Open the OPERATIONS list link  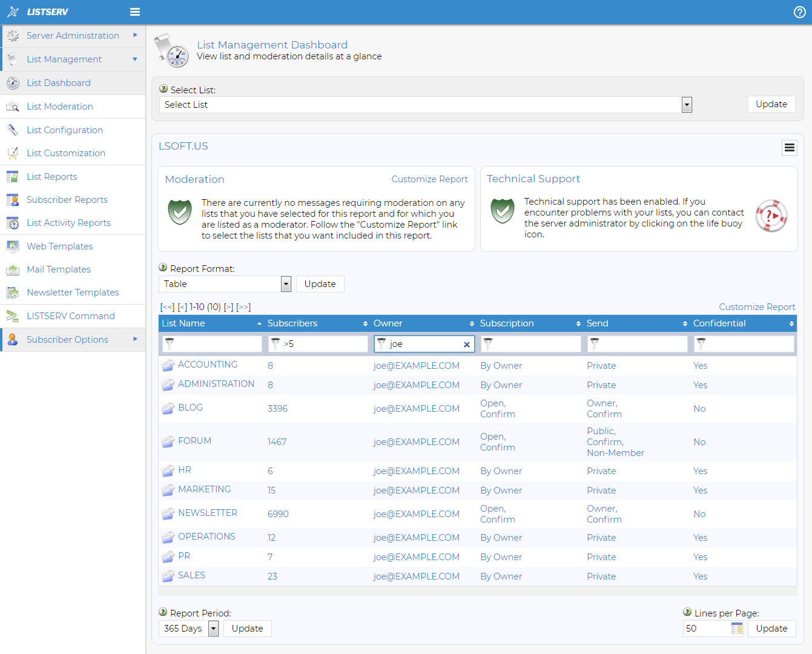click(x=206, y=537)
